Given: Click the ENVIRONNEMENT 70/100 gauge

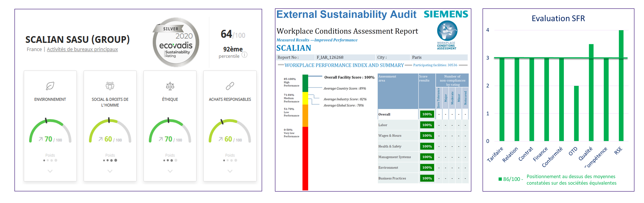Looking at the screenshot, I should point(50,131).
